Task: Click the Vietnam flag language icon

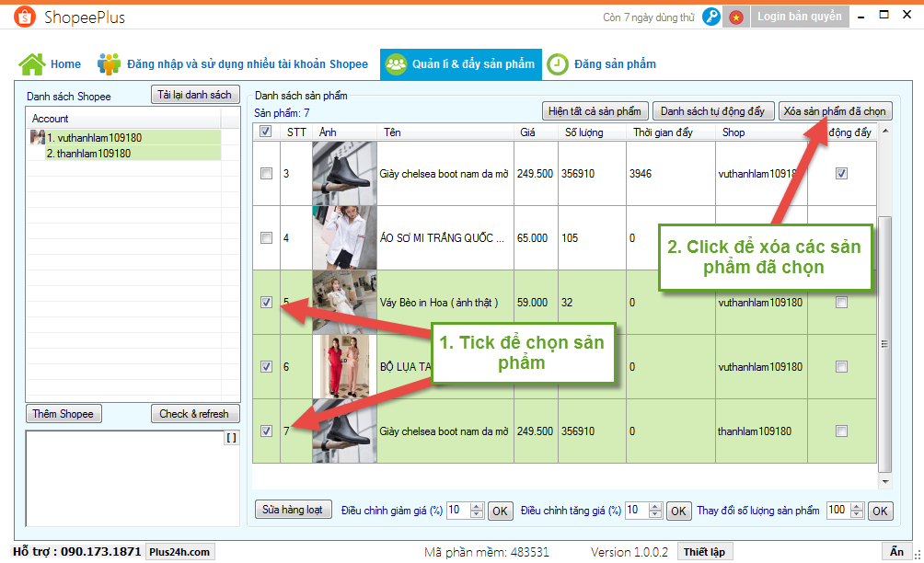Action: (735, 17)
